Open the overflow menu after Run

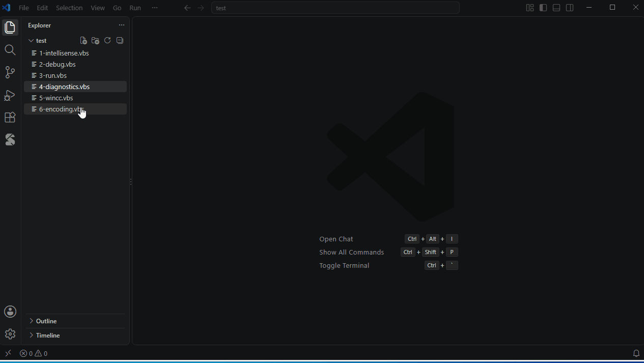click(x=155, y=8)
